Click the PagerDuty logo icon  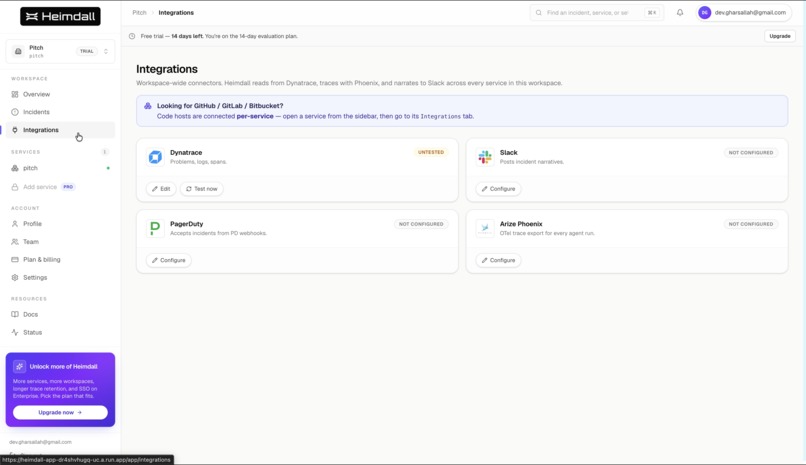point(155,228)
